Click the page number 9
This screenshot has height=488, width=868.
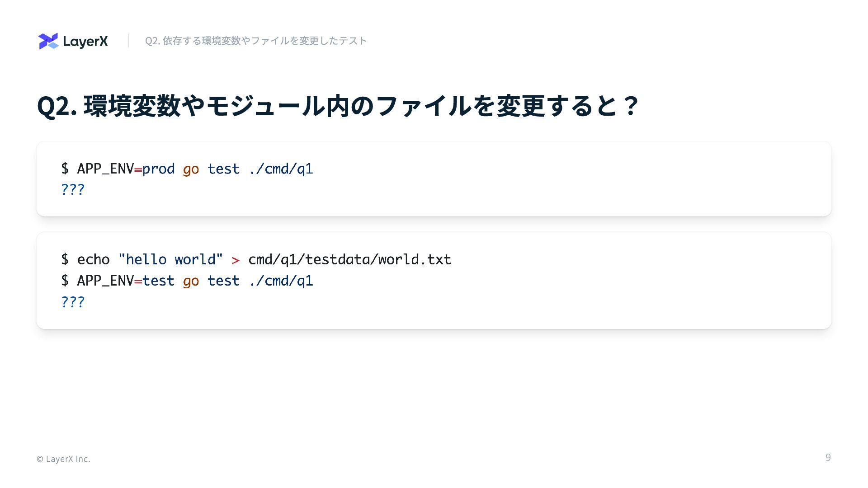point(828,458)
